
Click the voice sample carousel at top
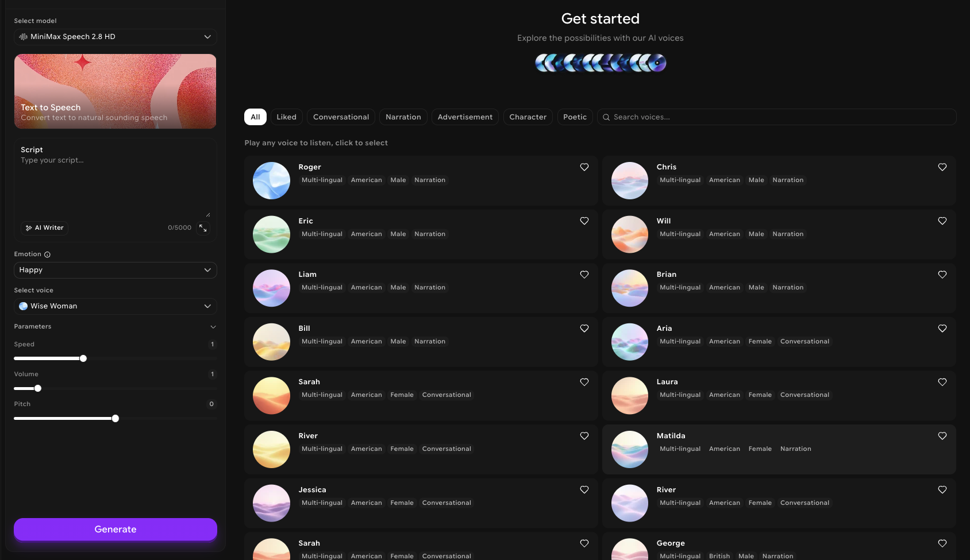[601, 63]
